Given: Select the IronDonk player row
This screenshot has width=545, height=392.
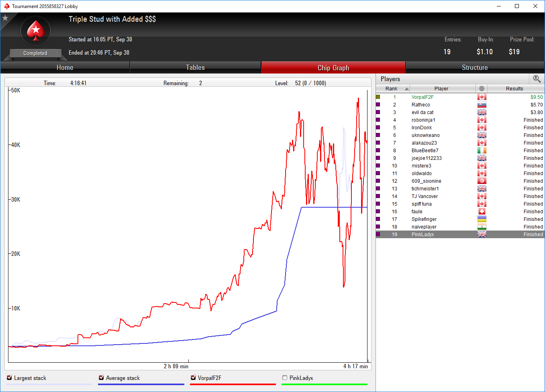Looking at the screenshot, I should (460, 127).
